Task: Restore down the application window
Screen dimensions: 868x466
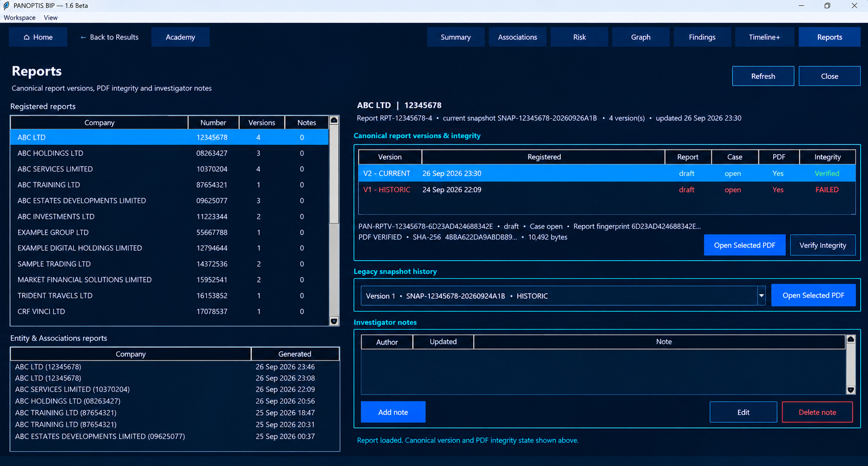Action: [x=827, y=6]
